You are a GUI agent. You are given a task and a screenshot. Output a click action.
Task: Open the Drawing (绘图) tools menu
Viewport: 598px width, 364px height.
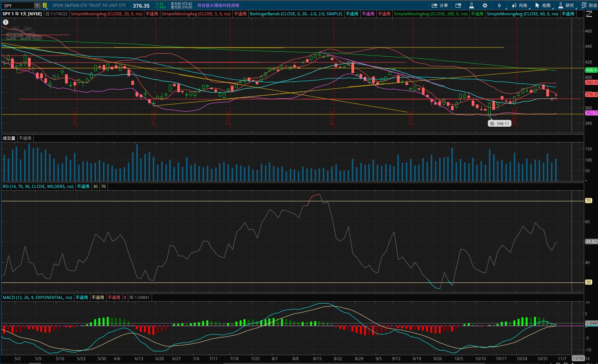(543, 5)
